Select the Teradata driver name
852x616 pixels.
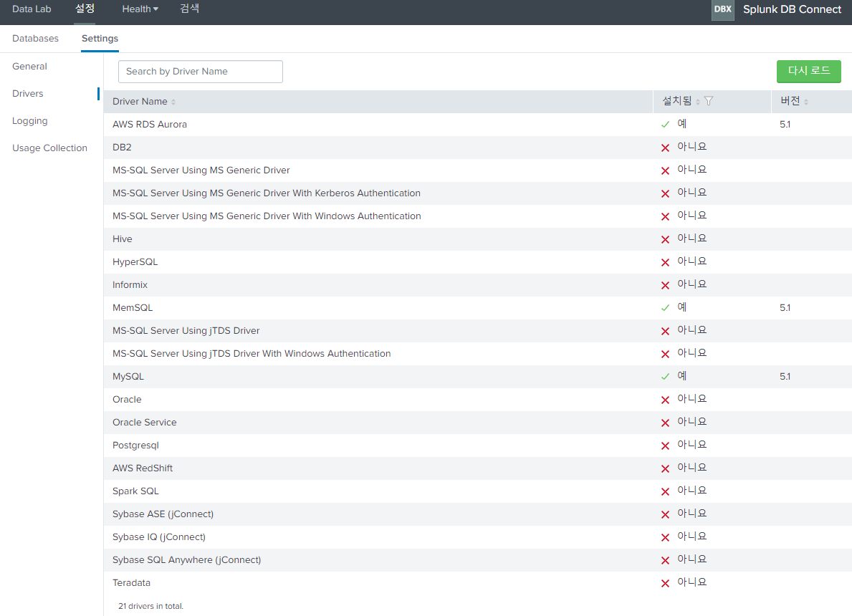(x=132, y=583)
